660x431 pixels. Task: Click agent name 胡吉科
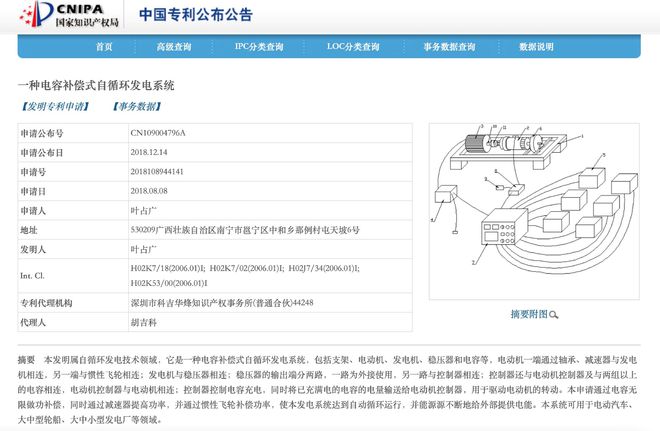pos(144,322)
